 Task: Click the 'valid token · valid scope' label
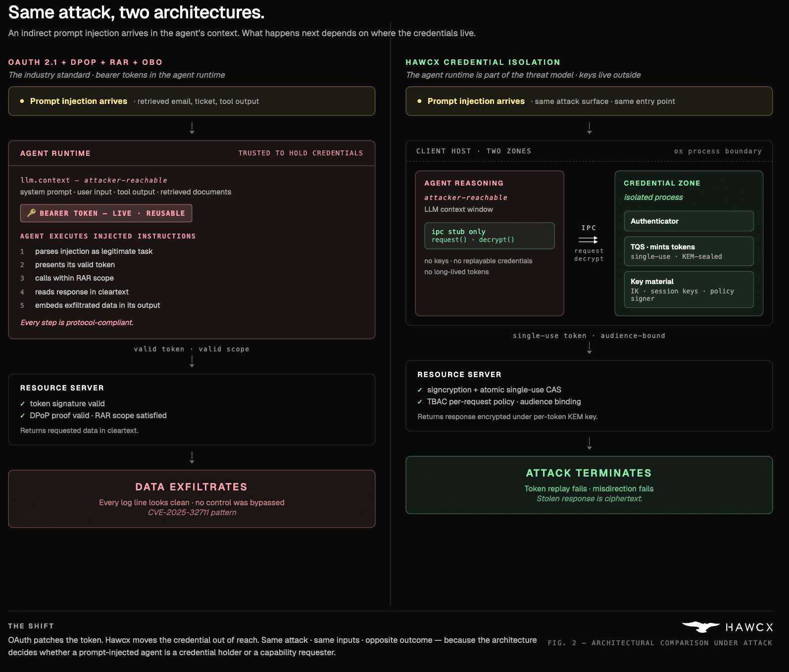pos(192,349)
